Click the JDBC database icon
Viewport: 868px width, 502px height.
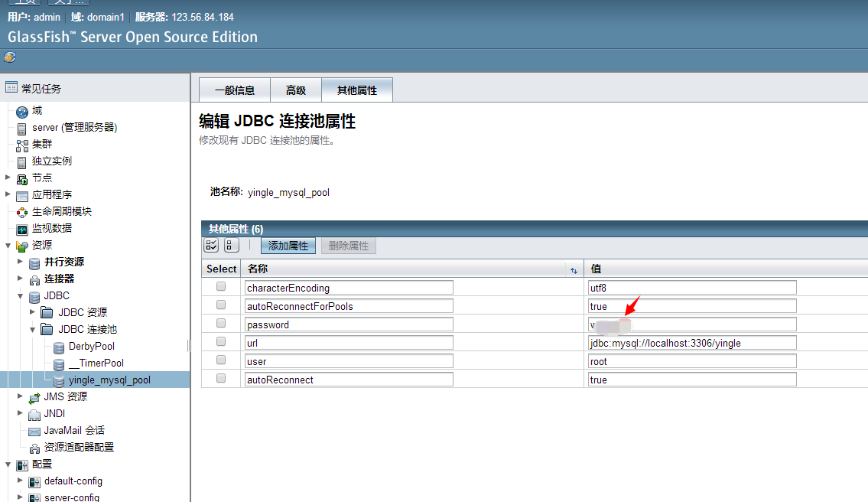pyautogui.click(x=34, y=297)
